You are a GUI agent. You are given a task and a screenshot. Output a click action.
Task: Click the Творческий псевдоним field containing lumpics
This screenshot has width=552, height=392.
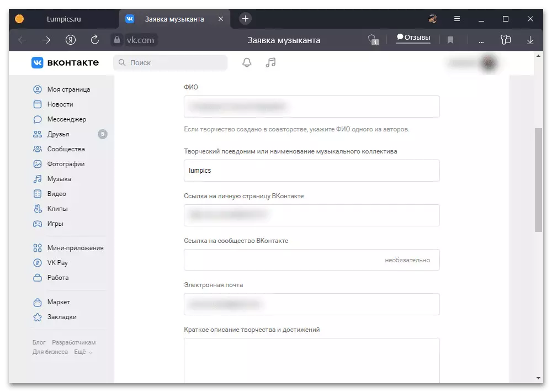click(x=311, y=171)
